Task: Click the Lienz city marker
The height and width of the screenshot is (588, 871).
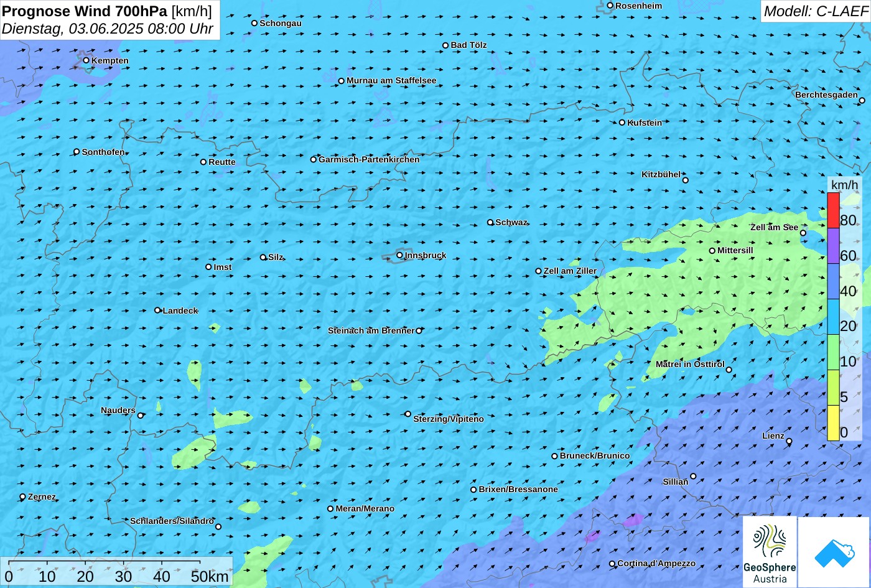Action: 789,441
